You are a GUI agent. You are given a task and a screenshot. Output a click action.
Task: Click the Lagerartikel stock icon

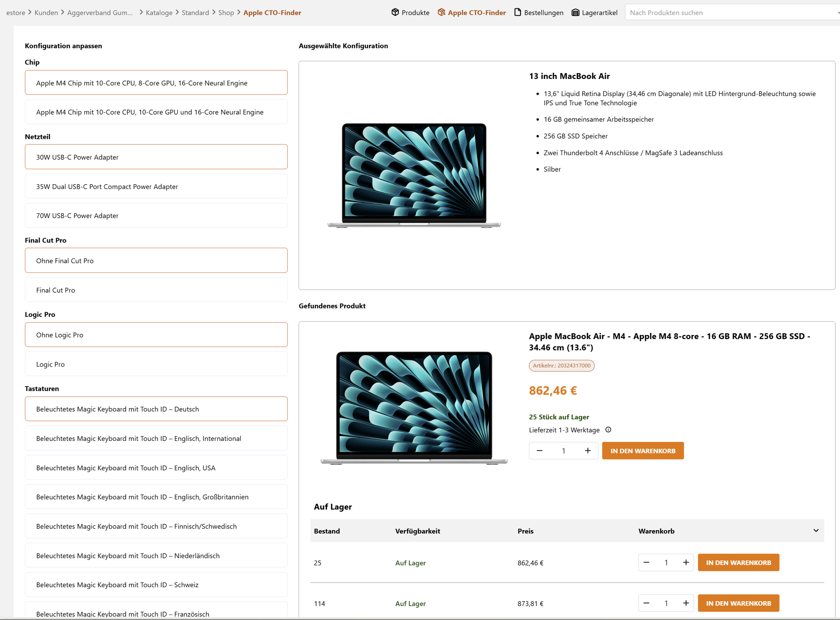click(575, 12)
